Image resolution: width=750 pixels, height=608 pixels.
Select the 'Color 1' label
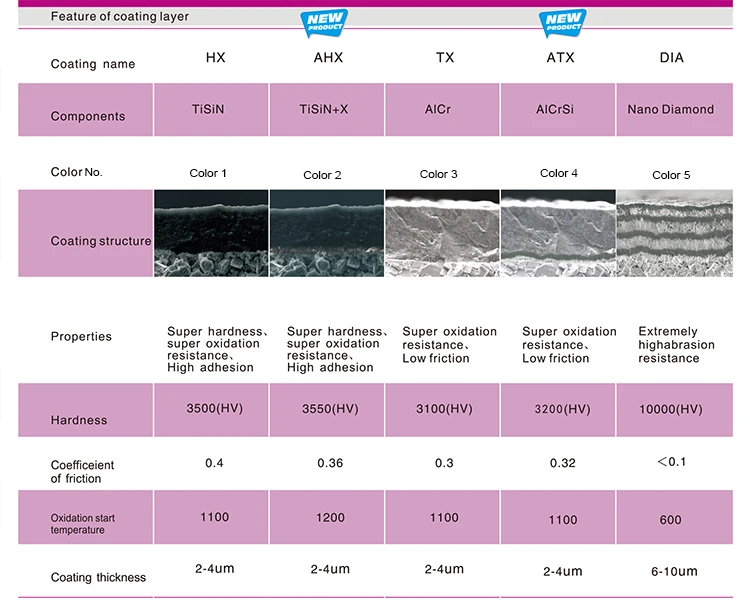click(208, 173)
